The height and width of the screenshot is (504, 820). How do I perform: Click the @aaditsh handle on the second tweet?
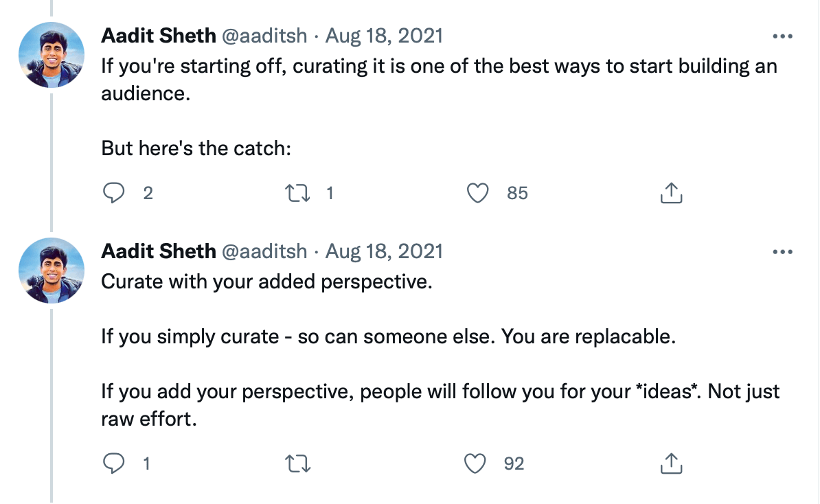click(264, 251)
